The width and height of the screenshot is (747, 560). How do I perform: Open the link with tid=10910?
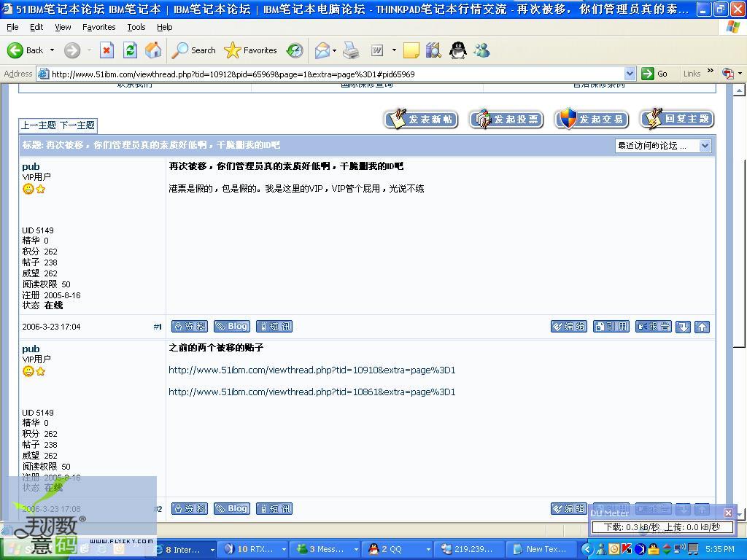(312, 370)
